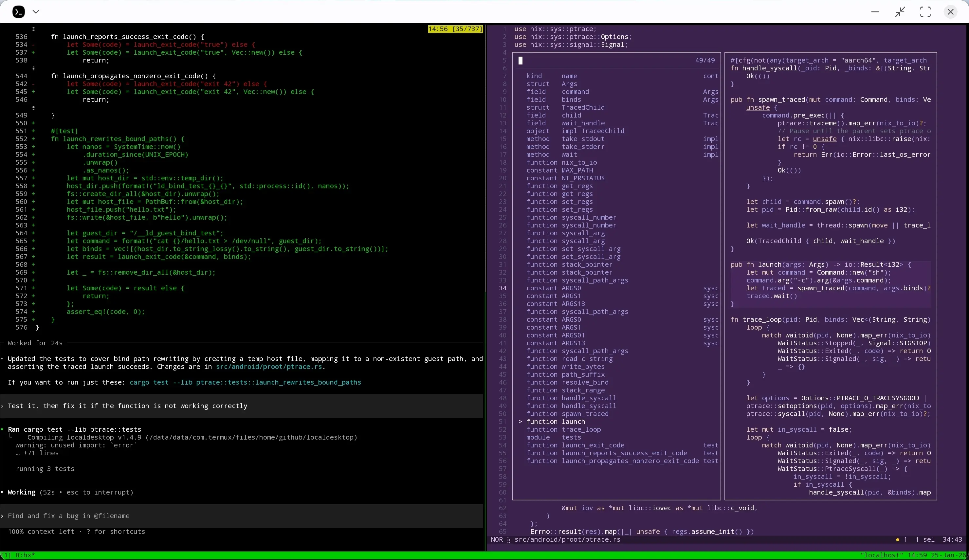Click the symbol picker search input field
The height and width of the screenshot is (560, 969).
[577, 60]
